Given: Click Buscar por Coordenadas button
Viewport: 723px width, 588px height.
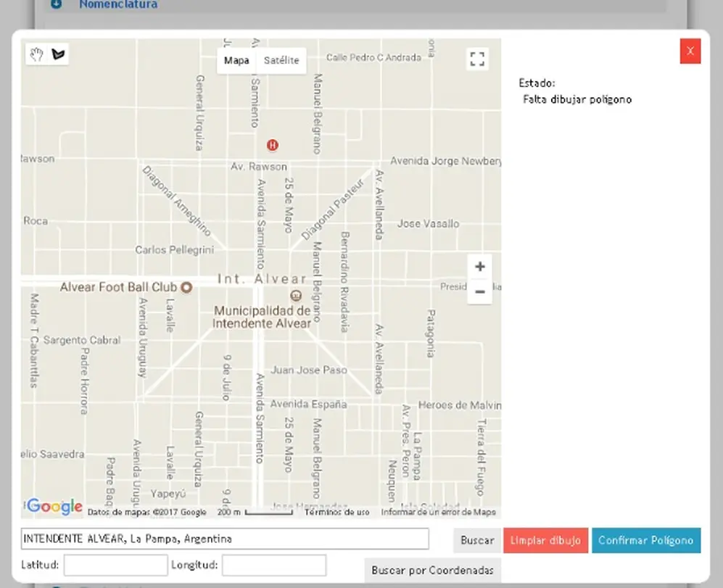Looking at the screenshot, I should 432,570.
